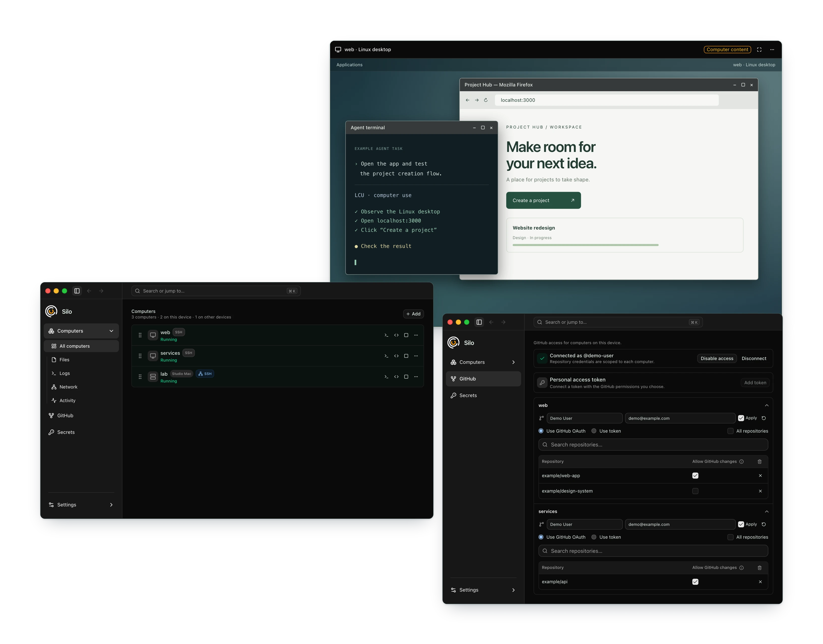This screenshot has width=823, height=644.
Task: Reset git identity for web section
Action: (764, 418)
